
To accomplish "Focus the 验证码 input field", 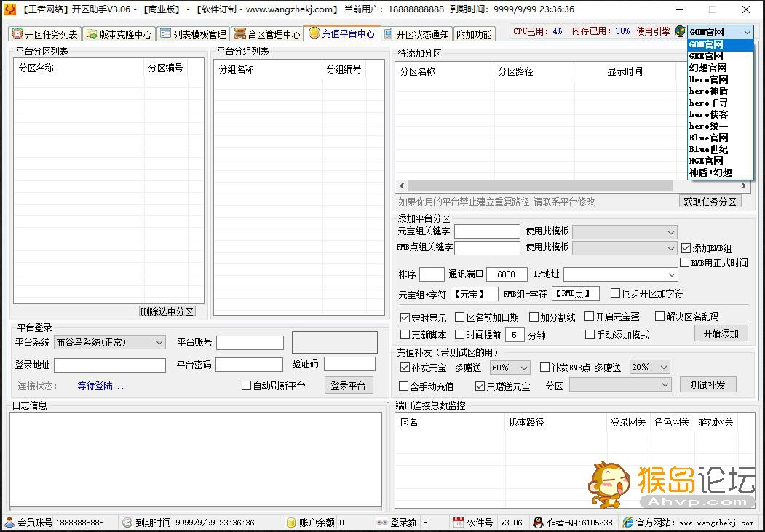I will click(349, 364).
